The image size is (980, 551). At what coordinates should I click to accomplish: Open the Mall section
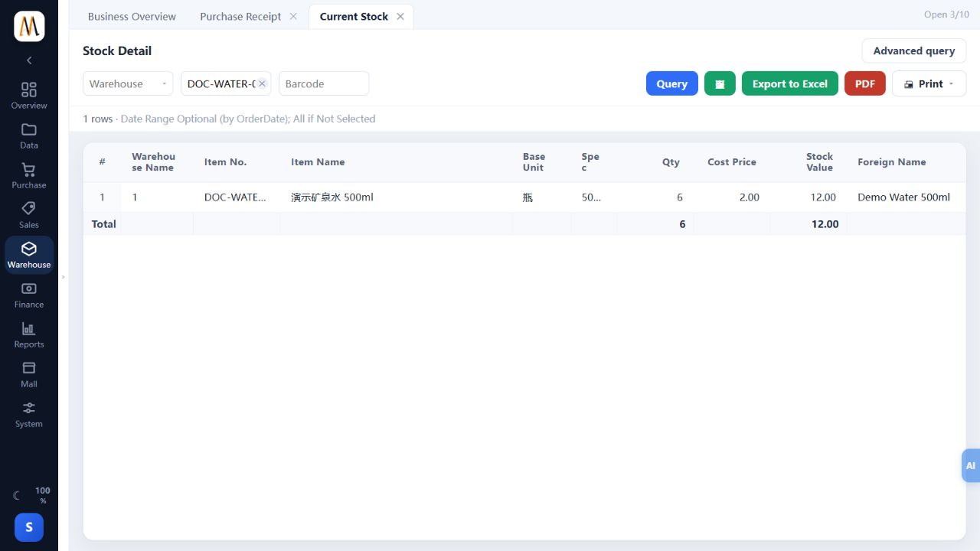tap(29, 374)
